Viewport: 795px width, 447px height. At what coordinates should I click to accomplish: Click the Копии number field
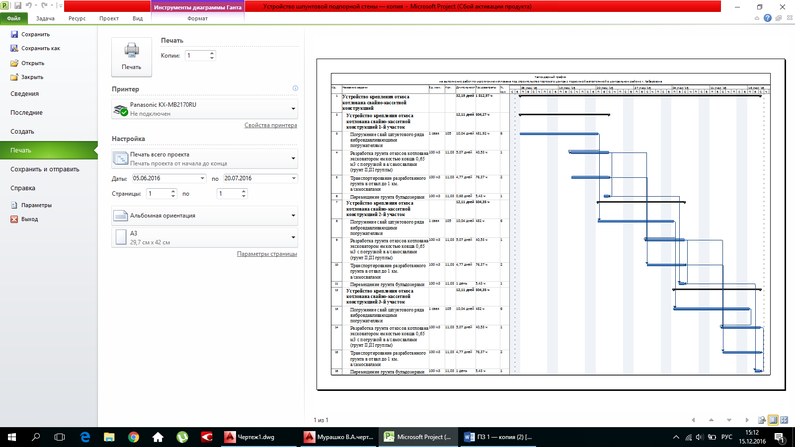point(196,56)
